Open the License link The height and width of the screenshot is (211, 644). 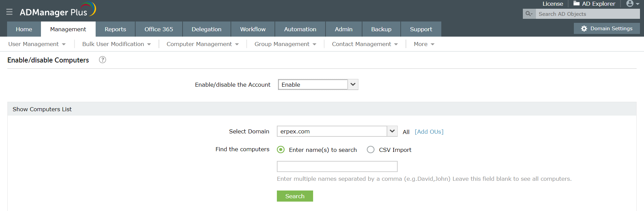(x=553, y=4)
